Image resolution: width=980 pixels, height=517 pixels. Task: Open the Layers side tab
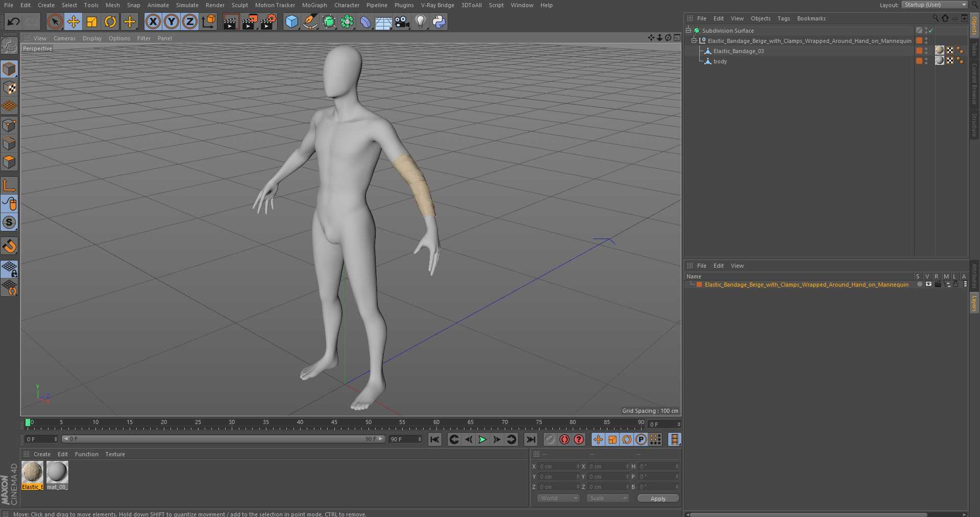(974, 303)
